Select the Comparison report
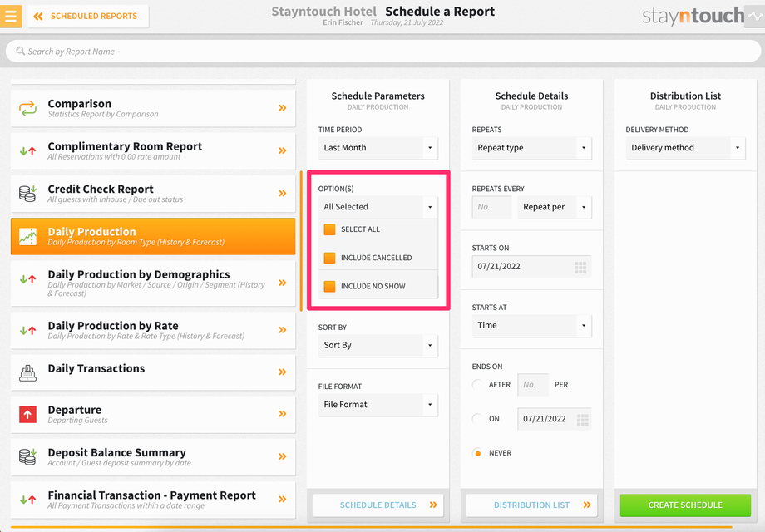 [153, 108]
